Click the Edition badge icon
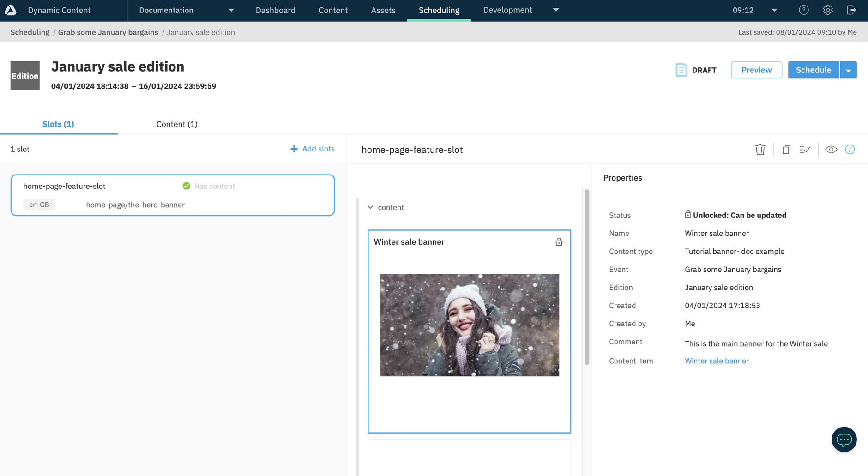 [x=25, y=76]
